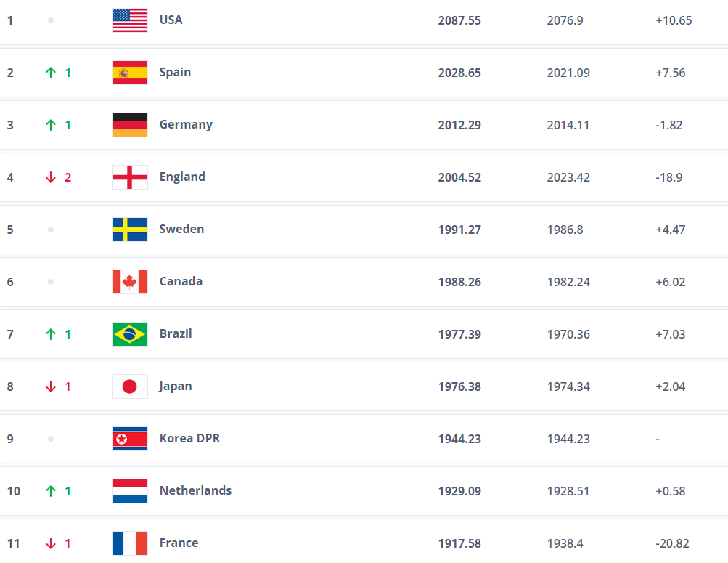Click the USA flag icon
The image size is (728, 563).
[x=130, y=20]
